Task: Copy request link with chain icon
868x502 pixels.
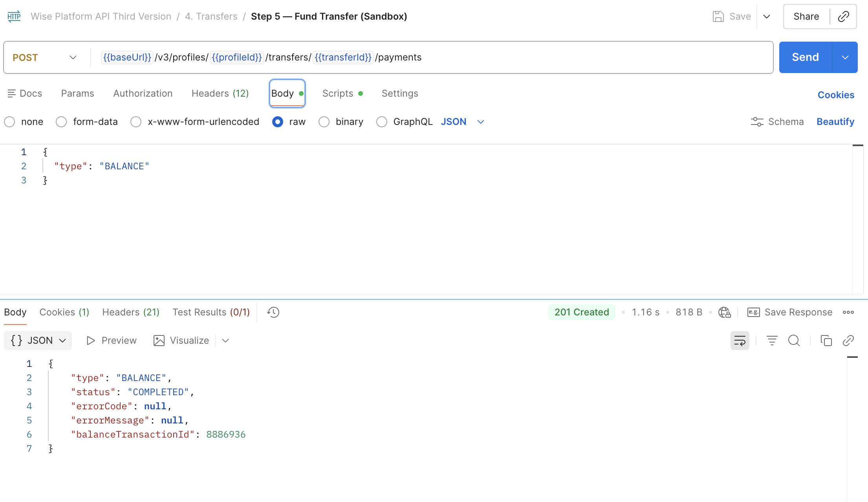Action: [x=843, y=16]
